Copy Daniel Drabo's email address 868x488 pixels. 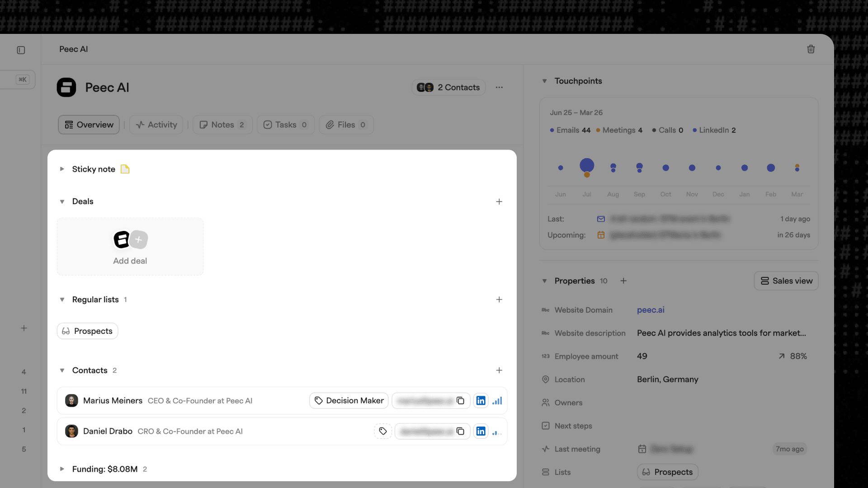(x=460, y=432)
